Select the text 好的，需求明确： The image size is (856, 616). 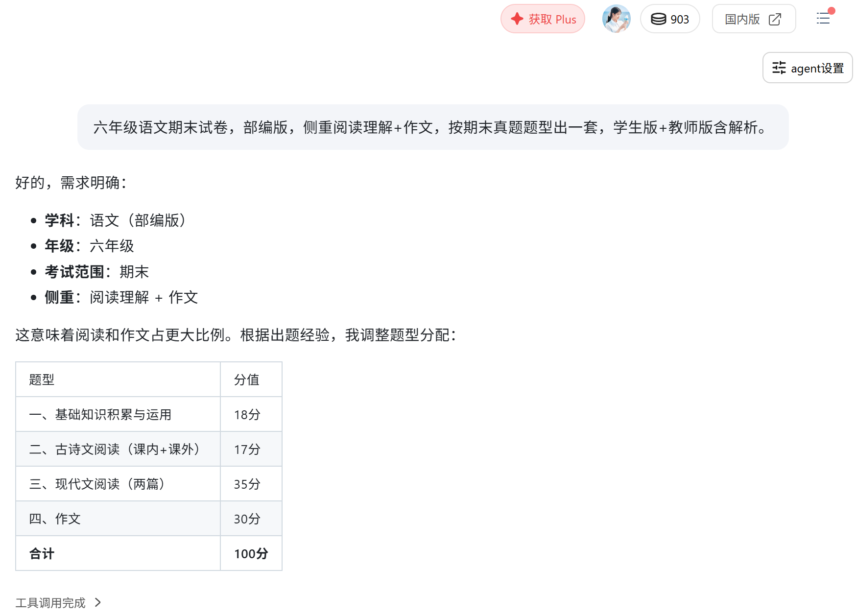pyautogui.click(x=72, y=183)
